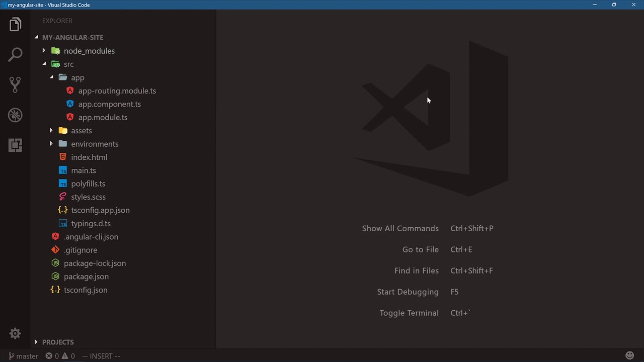Open the file app.module.ts

pyautogui.click(x=103, y=117)
